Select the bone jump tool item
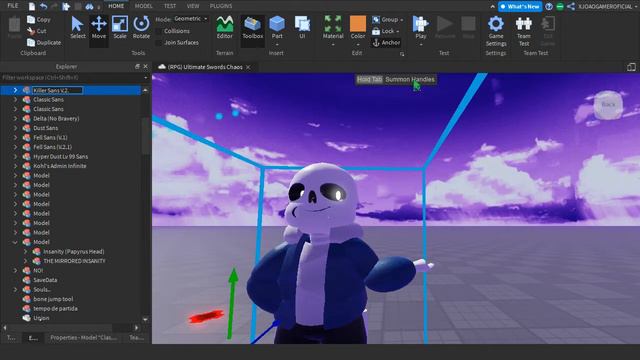Image resolution: width=640 pixels, height=360 pixels. pyautogui.click(x=53, y=299)
